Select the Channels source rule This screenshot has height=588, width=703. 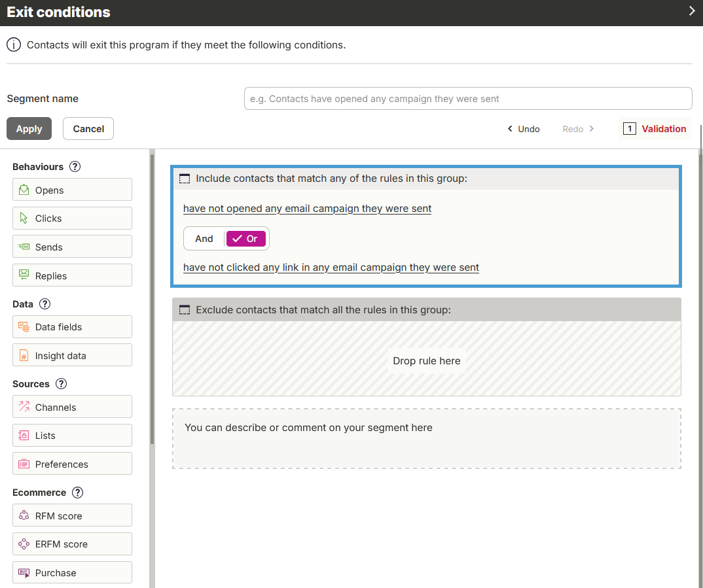[x=72, y=407]
